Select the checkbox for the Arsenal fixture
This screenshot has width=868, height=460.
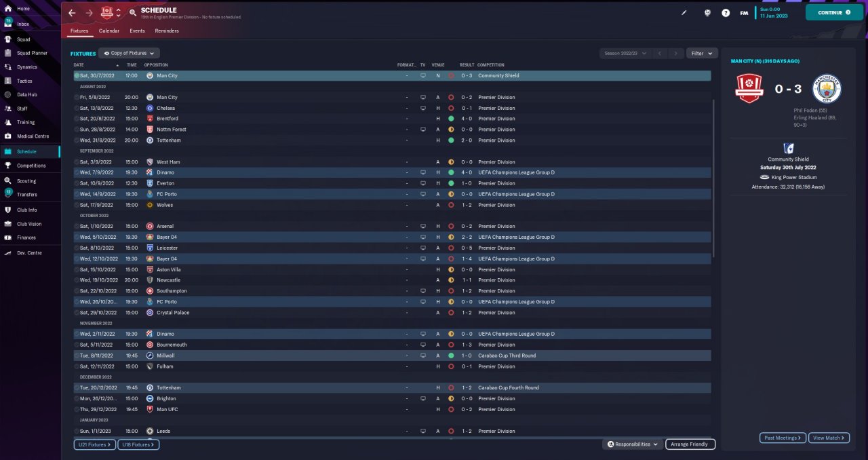click(77, 227)
